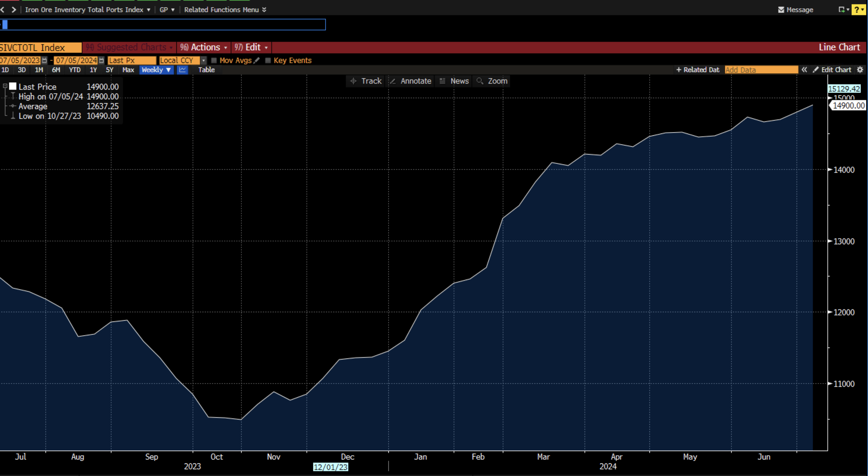Switch to the Table view
Image resolution: width=868 pixels, height=476 pixels.
(x=206, y=70)
